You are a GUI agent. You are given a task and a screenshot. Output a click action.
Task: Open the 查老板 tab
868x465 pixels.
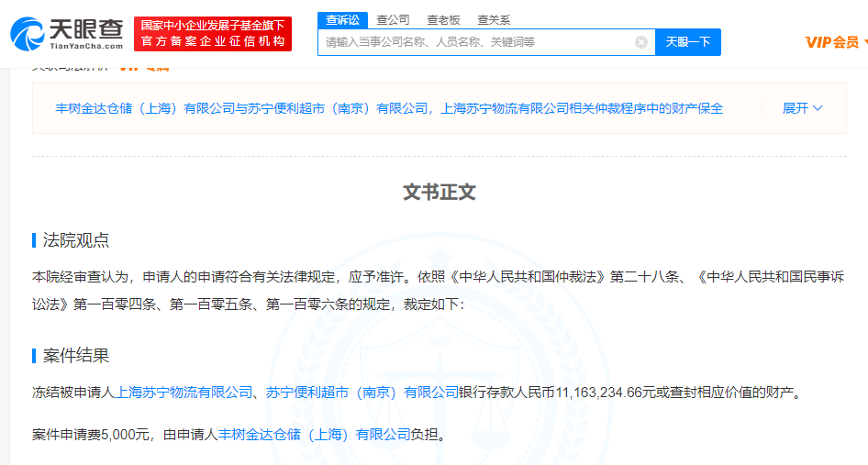pos(443,20)
